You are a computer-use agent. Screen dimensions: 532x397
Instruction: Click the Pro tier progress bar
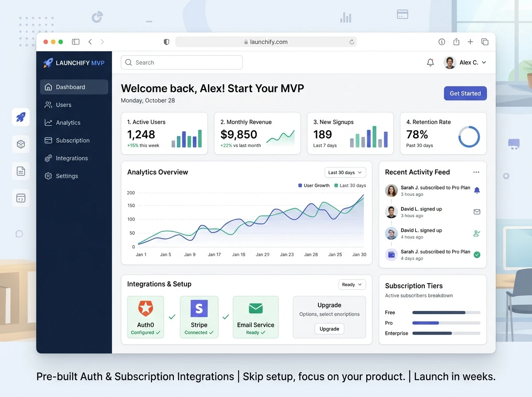[446, 323]
